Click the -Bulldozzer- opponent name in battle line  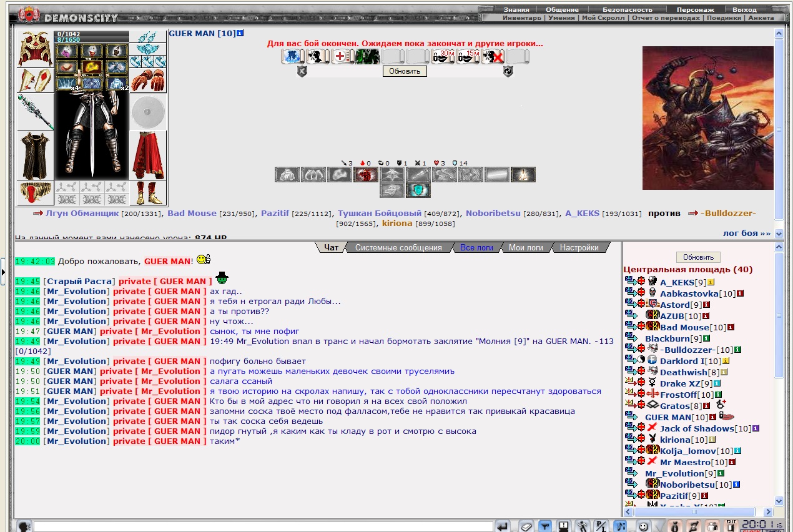click(x=728, y=214)
